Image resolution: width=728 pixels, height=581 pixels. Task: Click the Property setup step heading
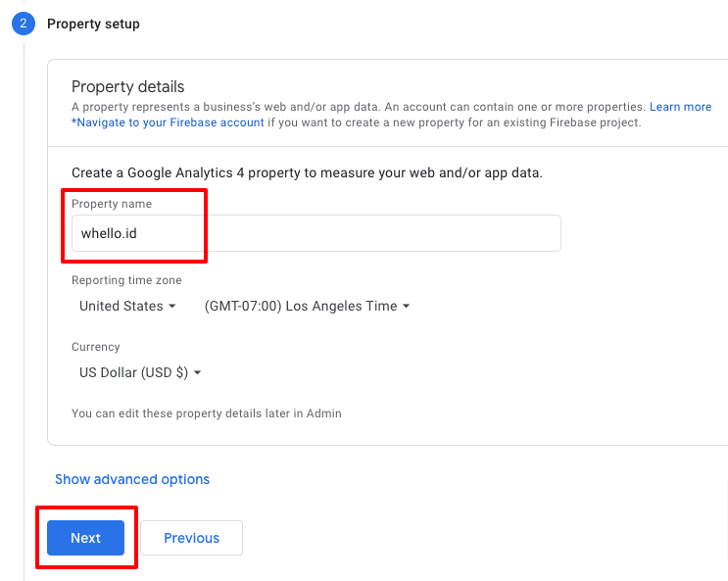coord(93,24)
